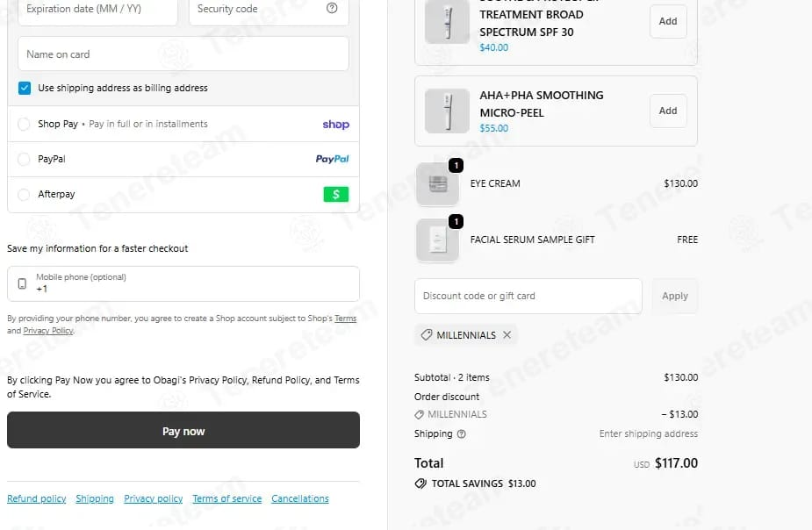The image size is (812, 530).
Task: Click the Discount code or gift card field
Action: coord(528,296)
